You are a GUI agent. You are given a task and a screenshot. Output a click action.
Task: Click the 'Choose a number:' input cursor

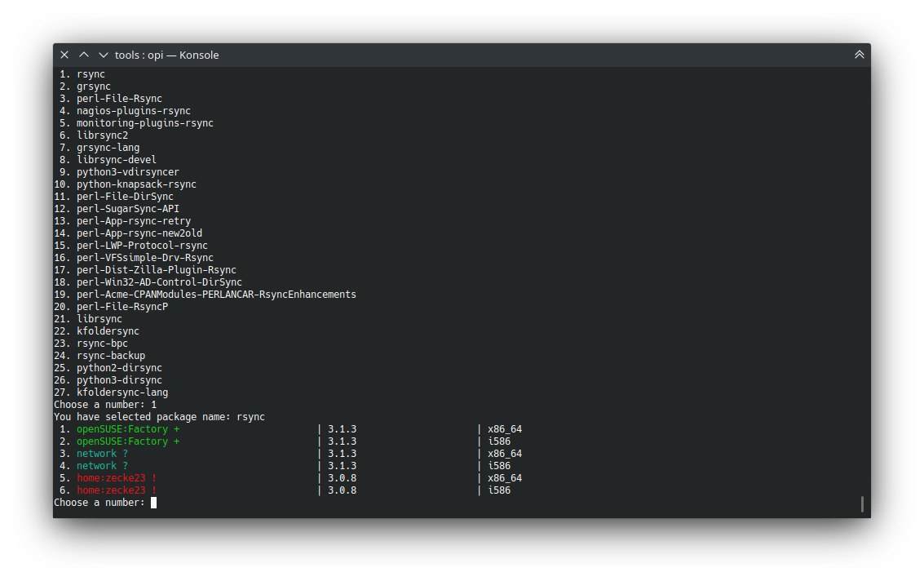pos(154,503)
